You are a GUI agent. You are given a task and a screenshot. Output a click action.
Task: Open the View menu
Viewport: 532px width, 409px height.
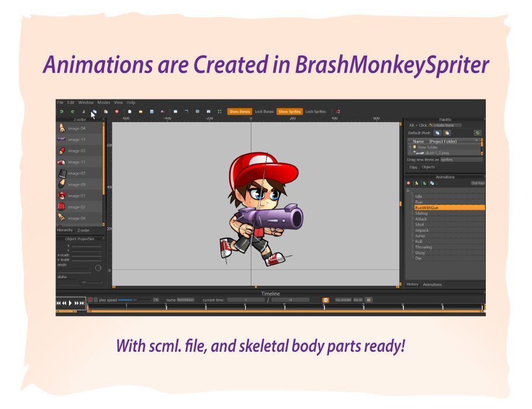[x=119, y=102]
